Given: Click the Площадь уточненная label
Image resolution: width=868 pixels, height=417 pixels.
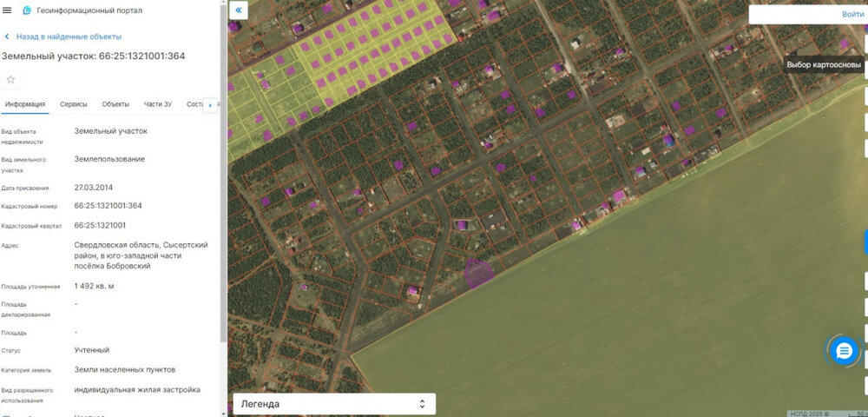Looking at the screenshot, I should click(30, 287).
